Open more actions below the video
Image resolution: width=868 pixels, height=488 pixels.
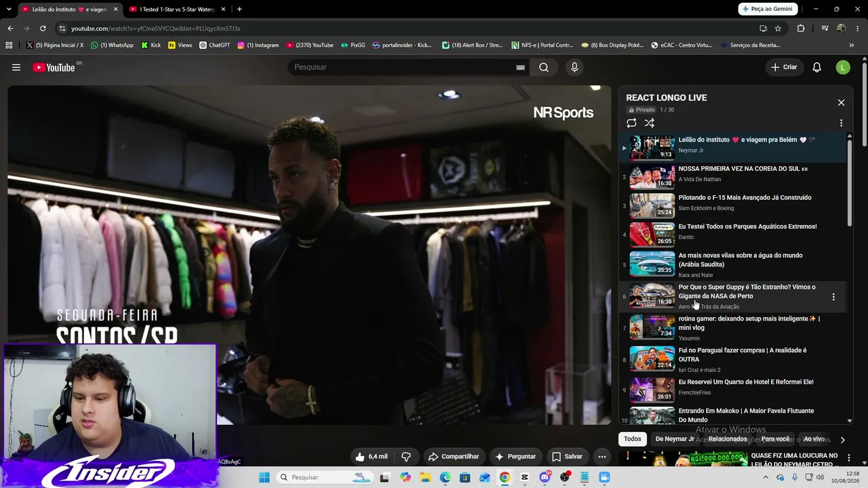click(601, 456)
